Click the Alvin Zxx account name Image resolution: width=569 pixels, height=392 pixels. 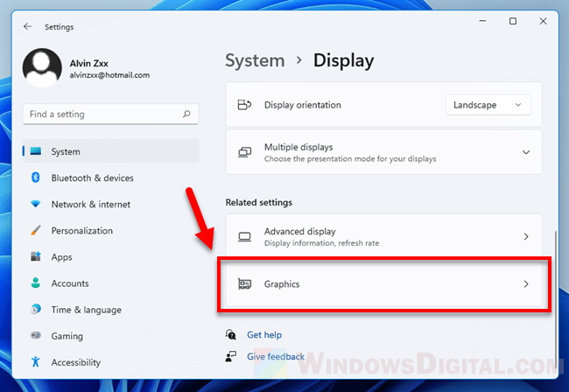[89, 63]
